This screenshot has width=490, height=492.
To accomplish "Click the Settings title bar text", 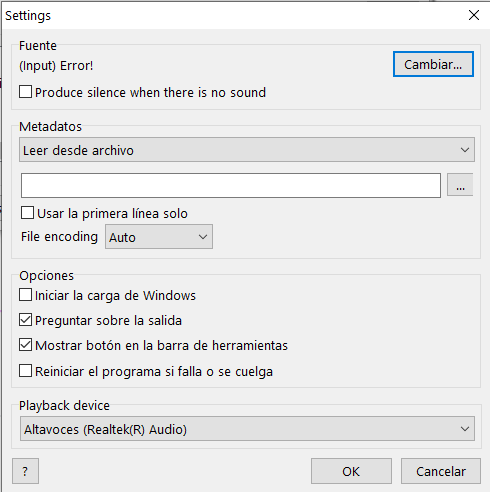I will pos(28,16).
